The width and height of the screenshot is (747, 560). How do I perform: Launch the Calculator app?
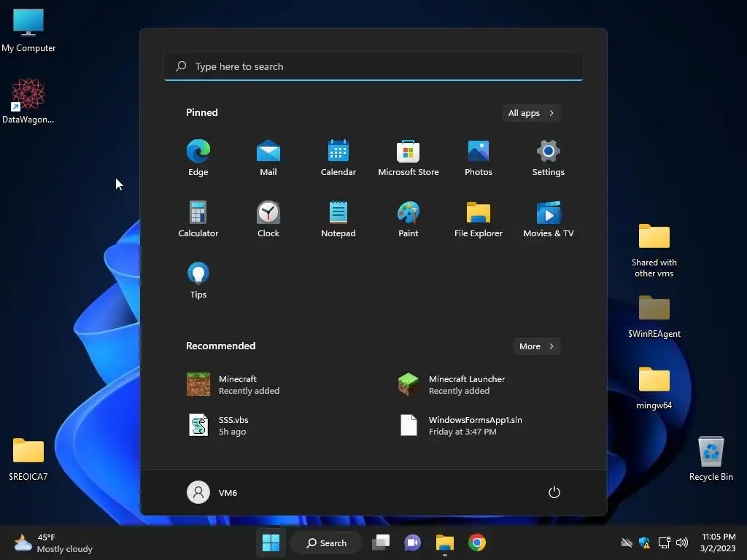click(198, 219)
